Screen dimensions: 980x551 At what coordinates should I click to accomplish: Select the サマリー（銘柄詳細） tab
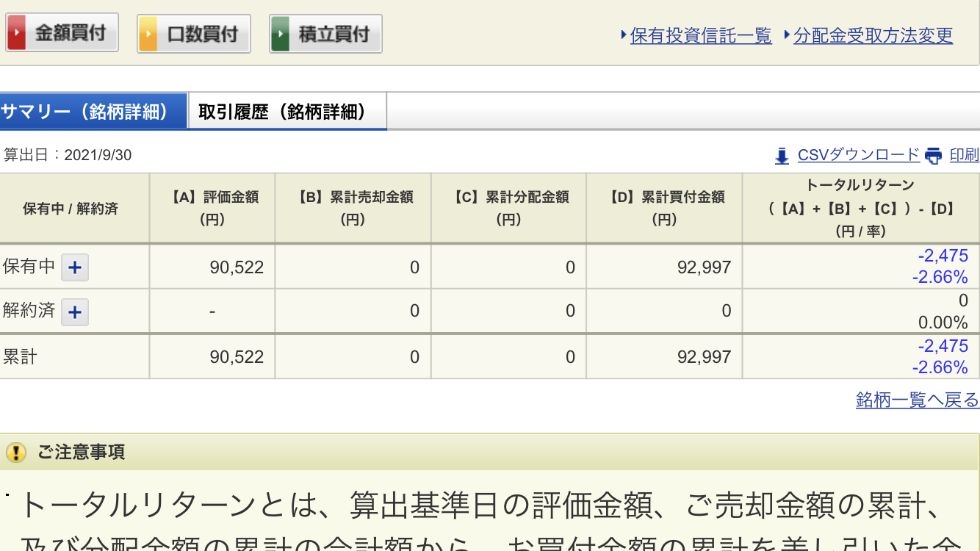(93, 112)
